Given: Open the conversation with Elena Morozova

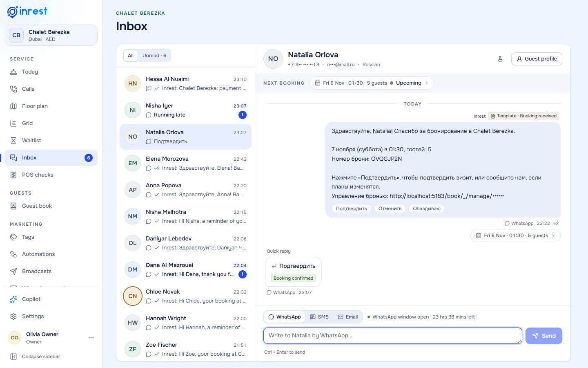Looking at the screenshot, I should point(185,163).
